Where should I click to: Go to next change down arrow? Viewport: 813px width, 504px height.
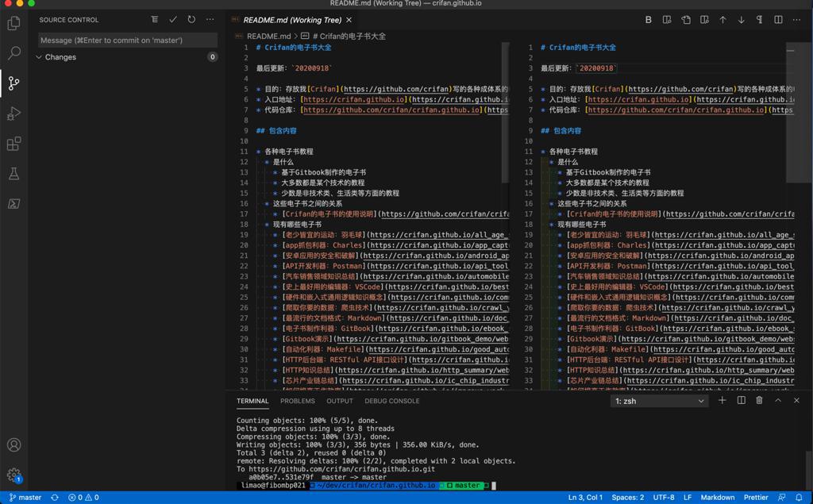tap(741, 20)
